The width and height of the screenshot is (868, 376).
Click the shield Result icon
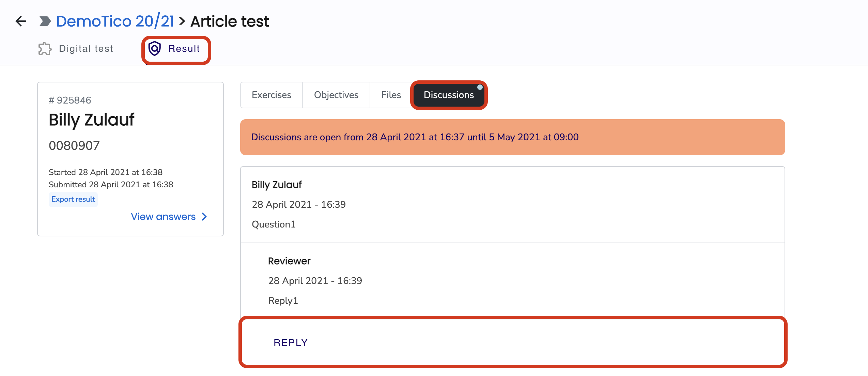click(155, 48)
